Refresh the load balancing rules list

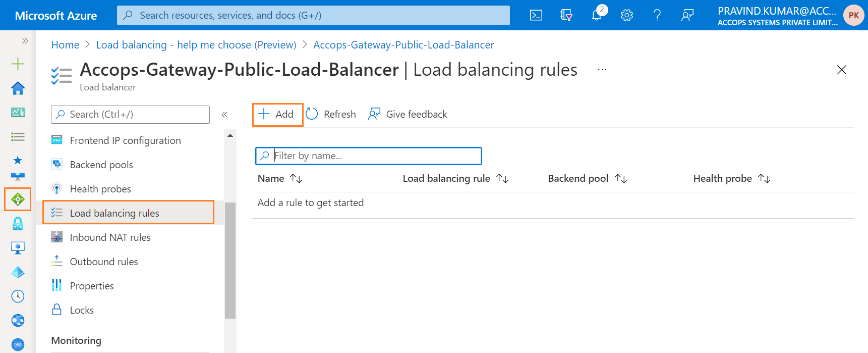[x=331, y=115]
